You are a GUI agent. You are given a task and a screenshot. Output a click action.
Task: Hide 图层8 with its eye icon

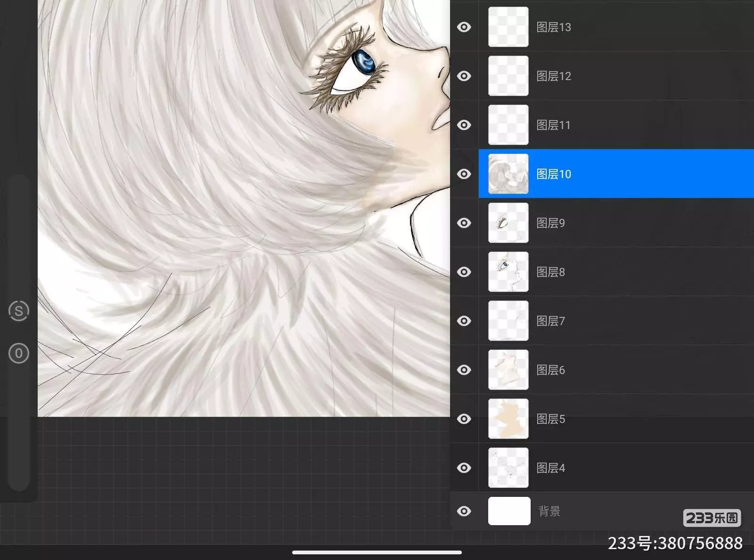pyautogui.click(x=464, y=272)
